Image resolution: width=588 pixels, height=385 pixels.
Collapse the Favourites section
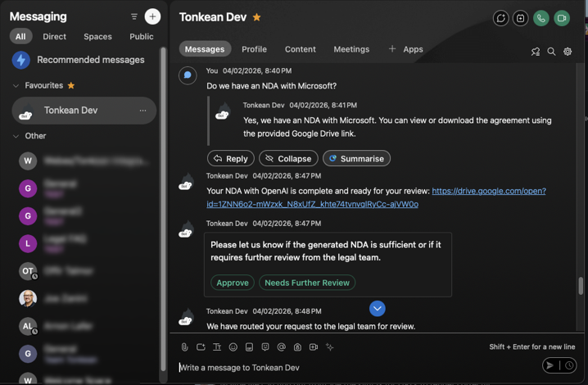16,85
